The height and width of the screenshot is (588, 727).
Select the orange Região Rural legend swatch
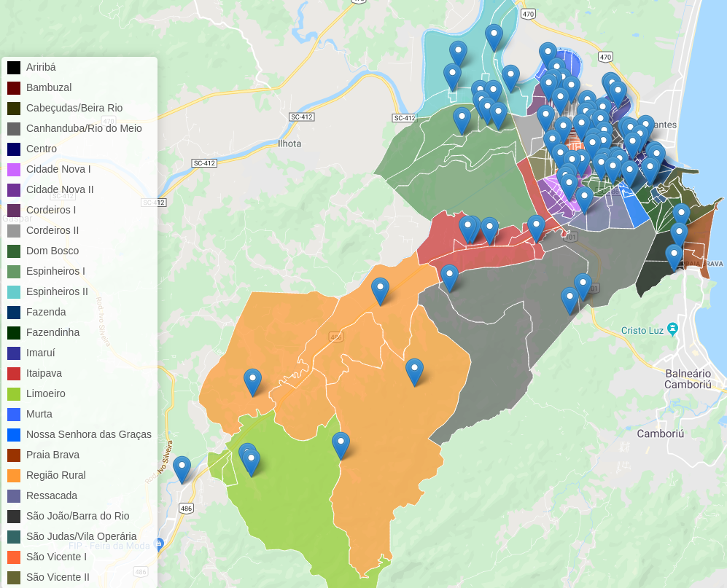pos(14,476)
